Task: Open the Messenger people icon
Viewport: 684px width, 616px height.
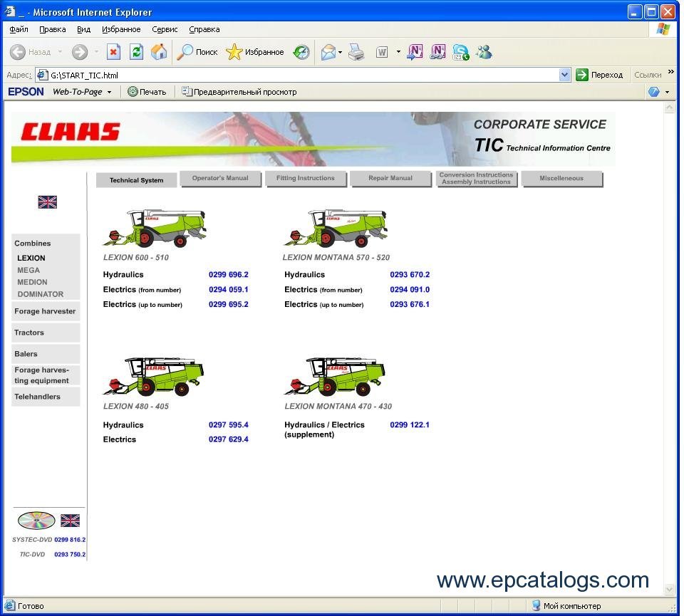Action: point(484,52)
